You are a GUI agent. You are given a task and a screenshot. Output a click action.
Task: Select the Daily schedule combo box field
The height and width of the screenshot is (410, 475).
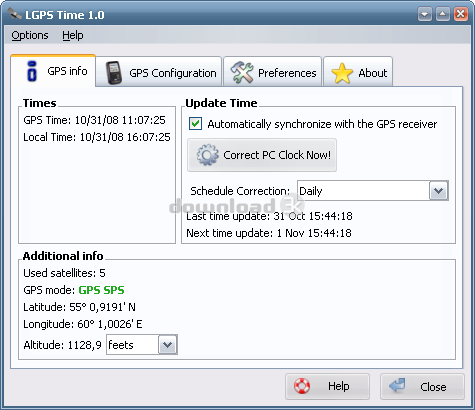click(373, 191)
